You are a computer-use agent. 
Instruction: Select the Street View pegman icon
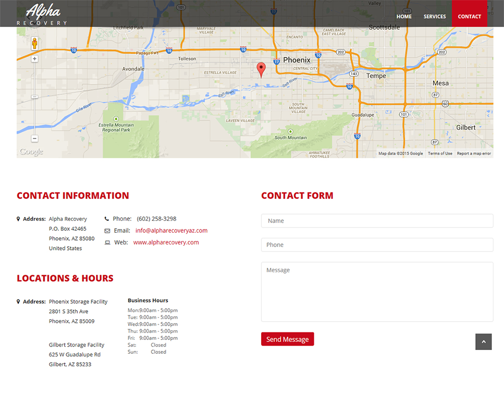point(34,43)
